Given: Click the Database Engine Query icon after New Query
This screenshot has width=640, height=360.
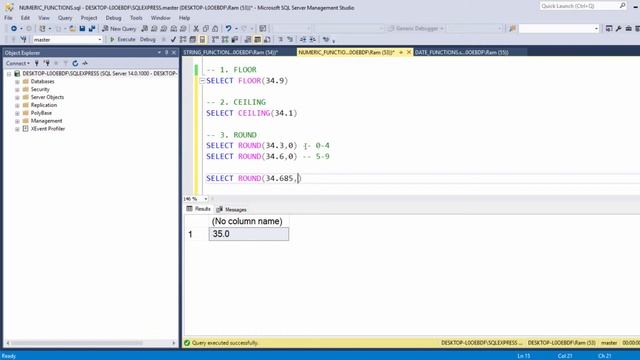Looking at the screenshot, I should tap(144, 29).
